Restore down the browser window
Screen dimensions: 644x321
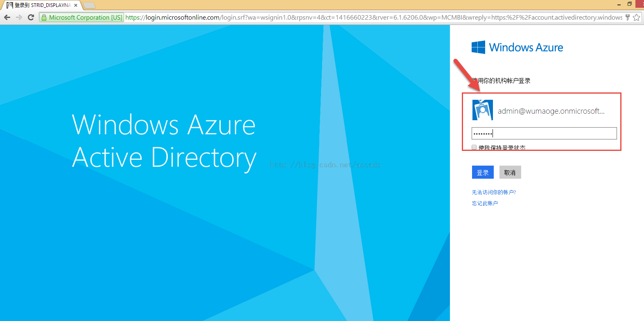pyautogui.click(x=629, y=4)
